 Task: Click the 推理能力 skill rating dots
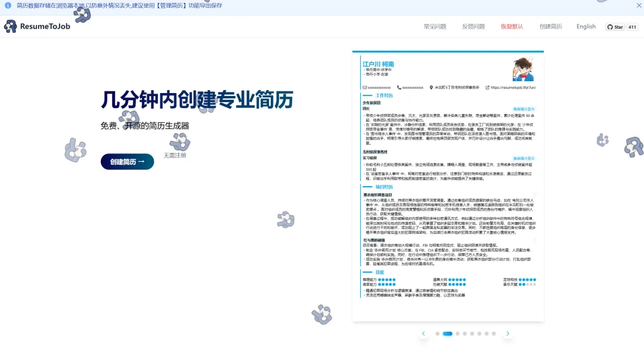click(x=386, y=280)
